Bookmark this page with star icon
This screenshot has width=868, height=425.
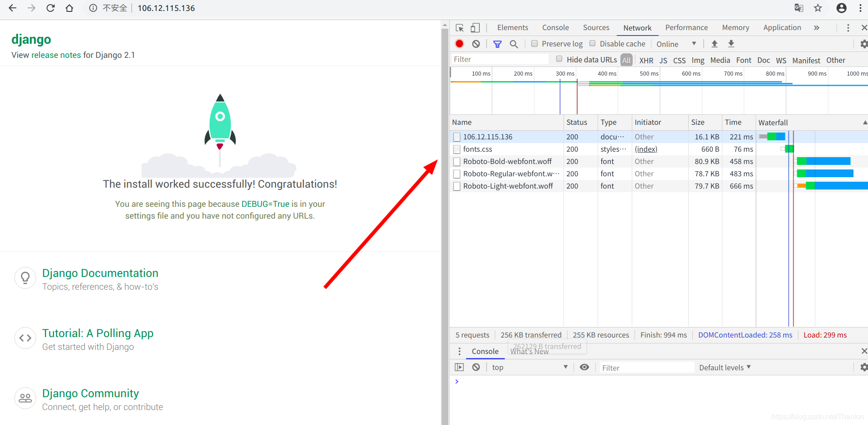click(818, 8)
